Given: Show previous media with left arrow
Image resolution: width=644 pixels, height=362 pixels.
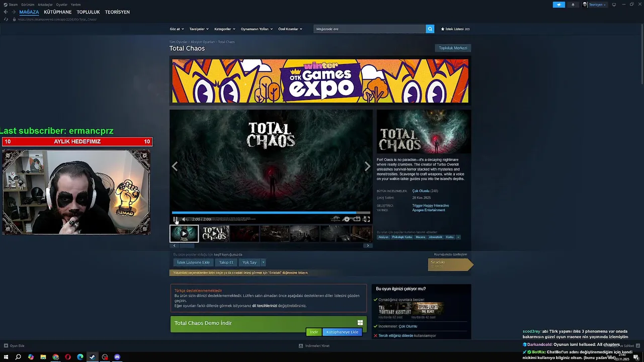Looking at the screenshot, I should (x=175, y=167).
